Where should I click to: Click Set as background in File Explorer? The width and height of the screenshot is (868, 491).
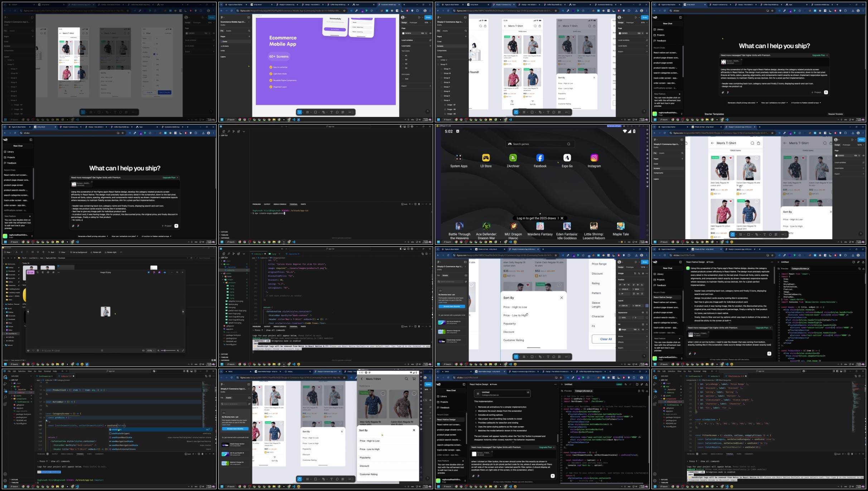tap(78, 252)
